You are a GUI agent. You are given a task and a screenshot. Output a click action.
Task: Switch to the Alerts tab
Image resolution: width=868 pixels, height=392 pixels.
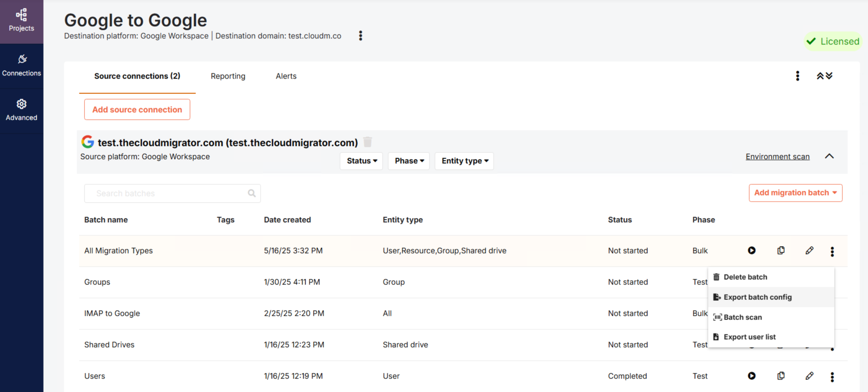286,76
